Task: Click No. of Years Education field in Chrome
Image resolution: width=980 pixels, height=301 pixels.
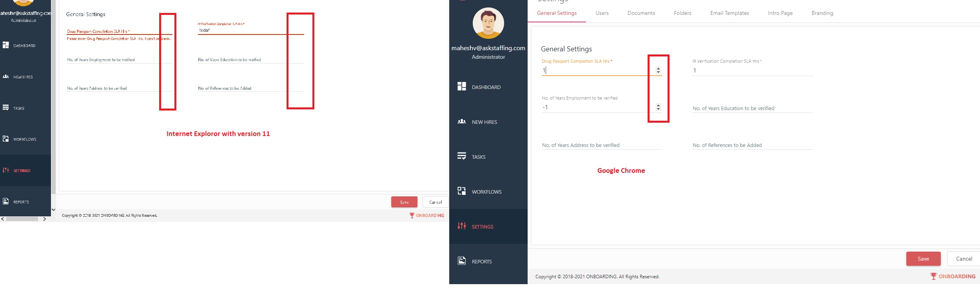Action: (753, 108)
